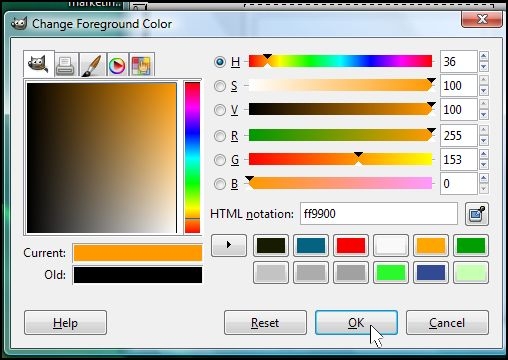
Task: Increase the H value with up arrow
Action: (483, 56)
